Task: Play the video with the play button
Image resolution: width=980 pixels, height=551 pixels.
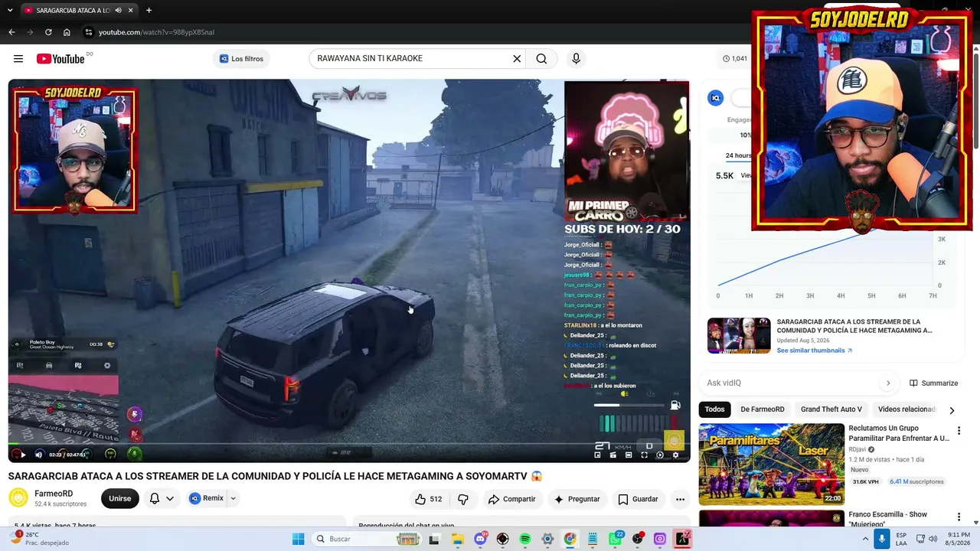Action: [22, 455]
